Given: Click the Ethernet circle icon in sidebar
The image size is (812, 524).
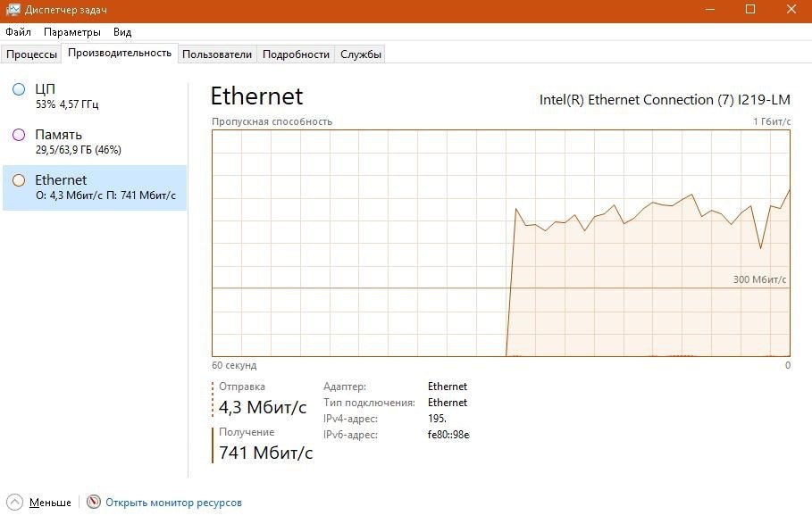Looking at the screenshot, I should [19, 180].
